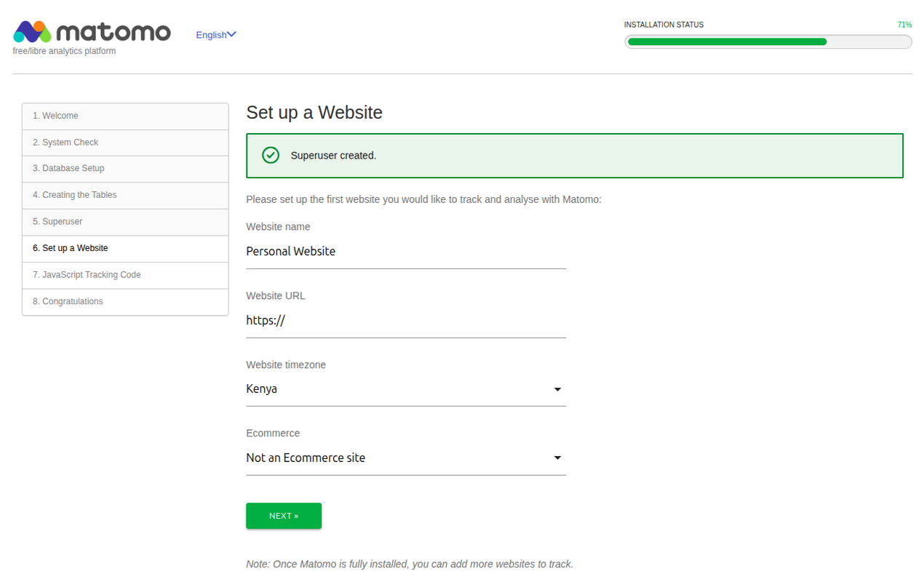Open the Ecommerce dropdown arrow
Viewport: 924px width, 582px height.
coord(557,458)
